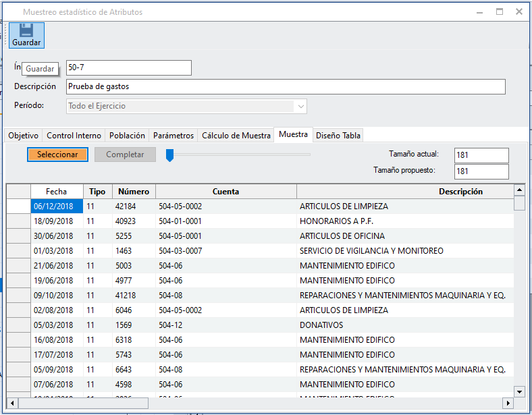The height and width of the screenshot is (415, 532).
Task: Select the row dated 18/09/2018
Action: click(x=57, y=221)
